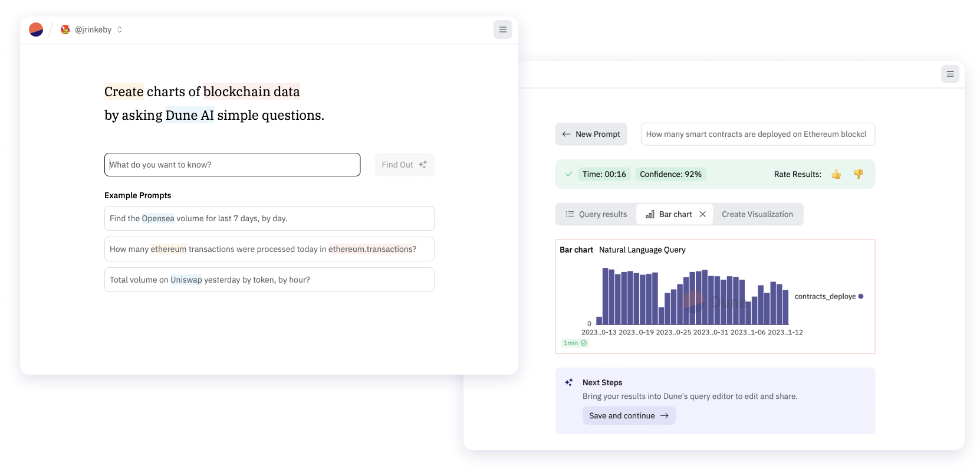Focus the "What do you want to know?" field
This screenshot has height=472, width=980.
[232, 165]
